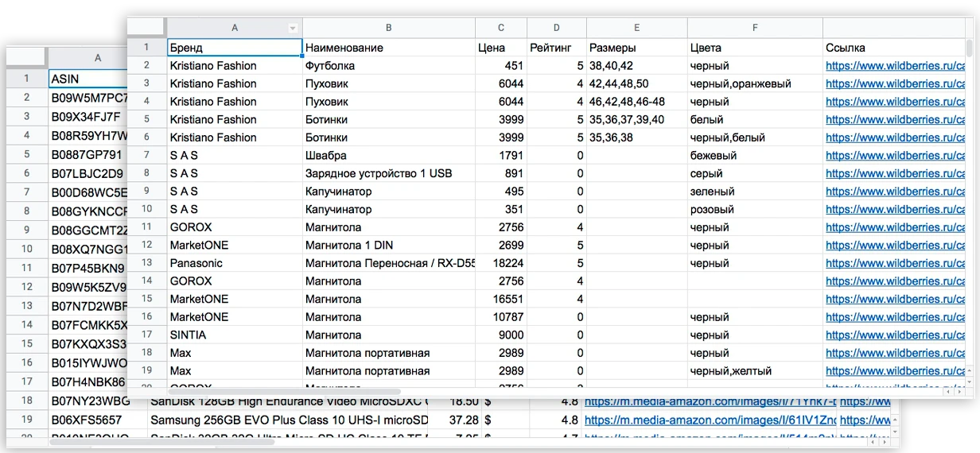Open wildberries link in the SINTIA row
Image resolution: width=980 pixels, height=453 pixels.
pyautogui.click(x=895, y=335)
